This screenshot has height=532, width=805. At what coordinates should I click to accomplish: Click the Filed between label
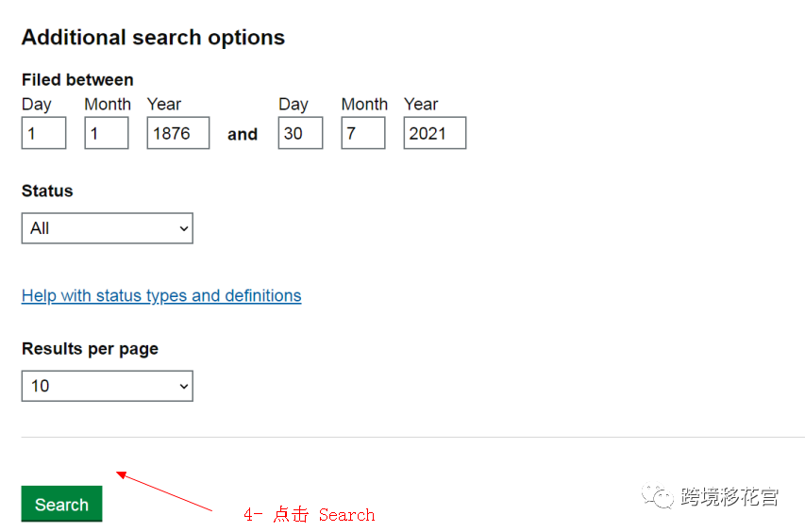(77, 80)
